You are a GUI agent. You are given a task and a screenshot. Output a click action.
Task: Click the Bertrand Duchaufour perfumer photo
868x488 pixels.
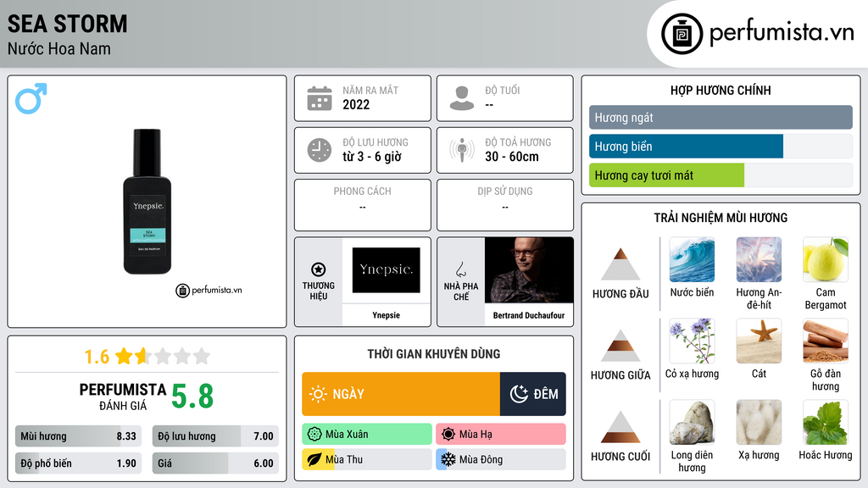tap(529, 270)
